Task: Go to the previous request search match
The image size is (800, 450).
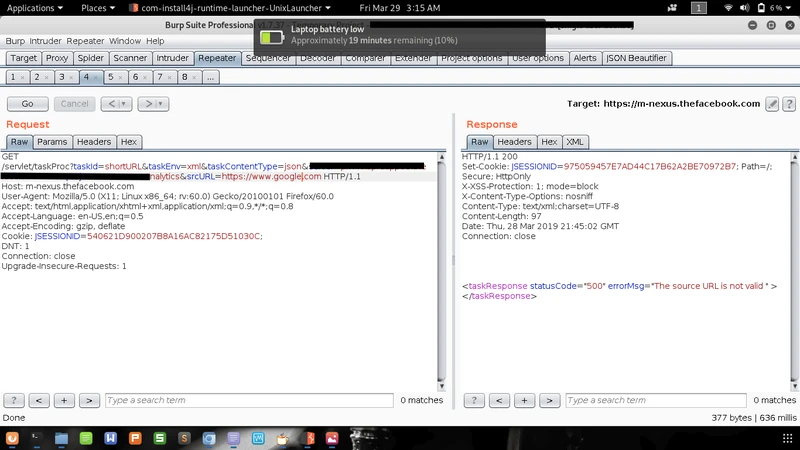Action: tap(39, 400)
